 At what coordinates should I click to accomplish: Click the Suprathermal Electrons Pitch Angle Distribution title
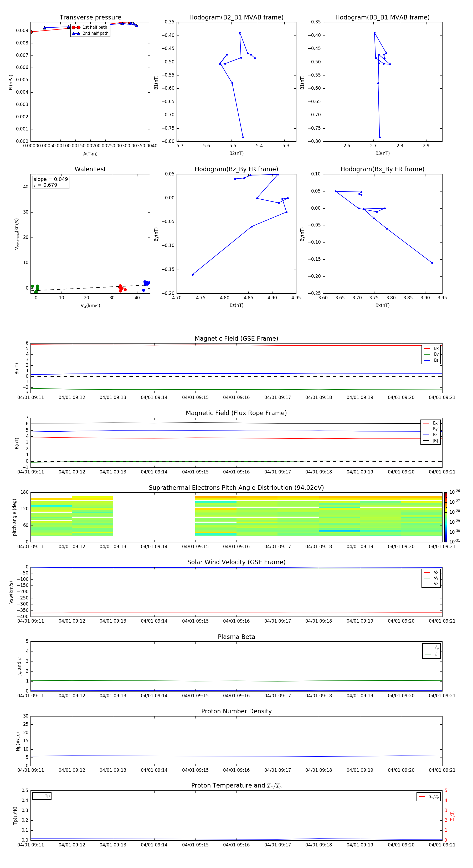[236, 488]
